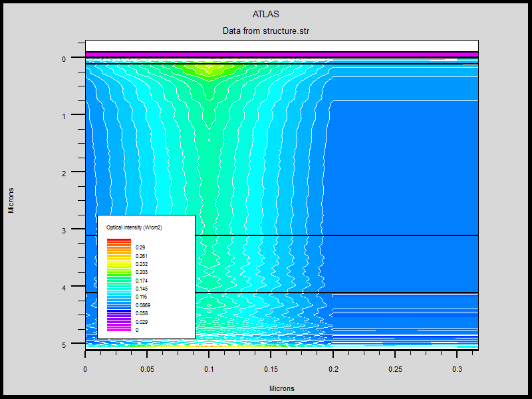
Task: Click the 0.25 tick label on x-axis
Action: click(x=395, y=368)
